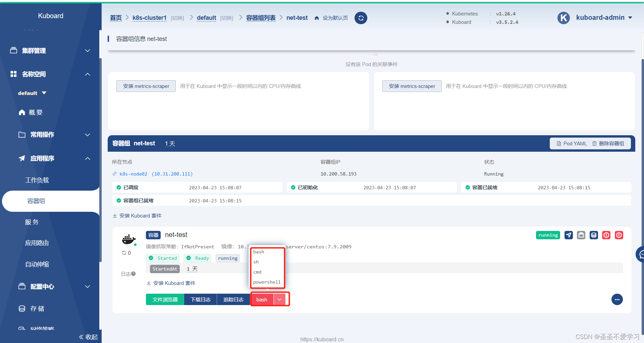Click the floating more-options circle button
Image resolution: width=644 pixels, height=343 pixels.
617,299
